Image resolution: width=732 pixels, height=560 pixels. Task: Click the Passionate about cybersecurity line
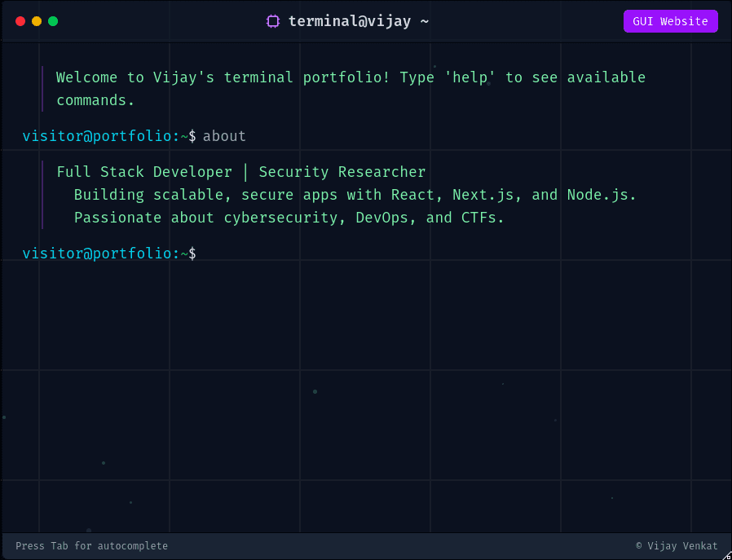(289, 218)
